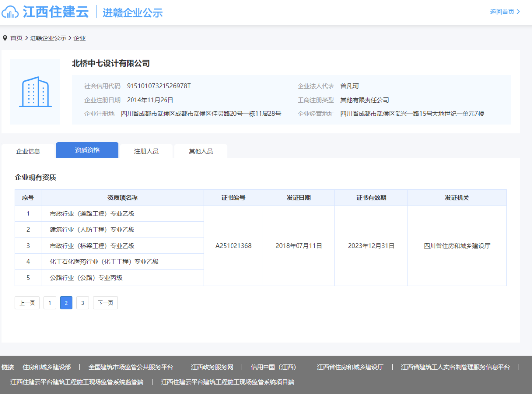
Task: Switch to the 其他人员 tab
Action: (200, 151)
